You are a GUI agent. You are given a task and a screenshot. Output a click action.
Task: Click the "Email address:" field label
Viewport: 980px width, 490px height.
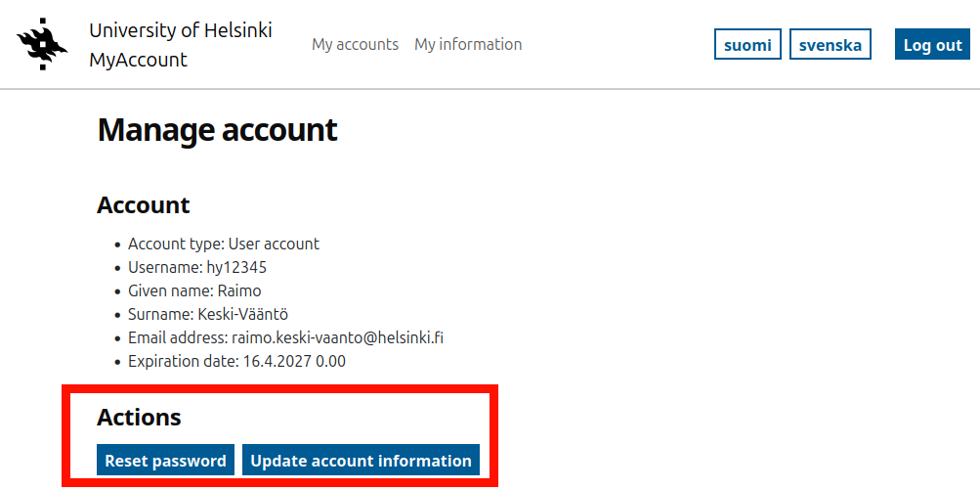tap(177, 337)
